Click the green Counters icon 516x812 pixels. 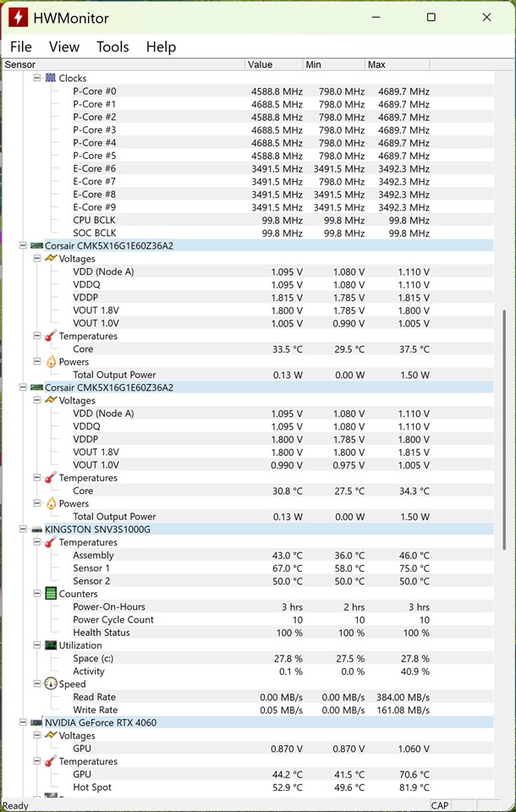(x=51, y=594)
